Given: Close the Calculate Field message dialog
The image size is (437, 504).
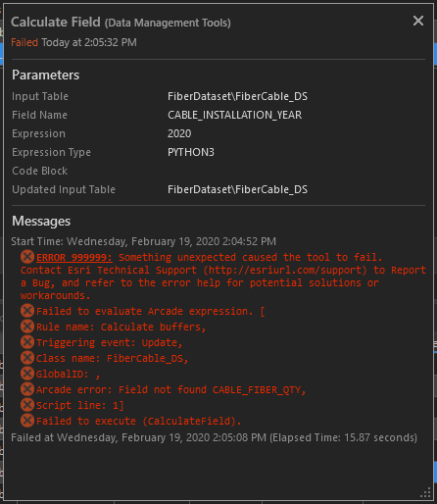Looking at the screenshot, I should coord(418,21).
